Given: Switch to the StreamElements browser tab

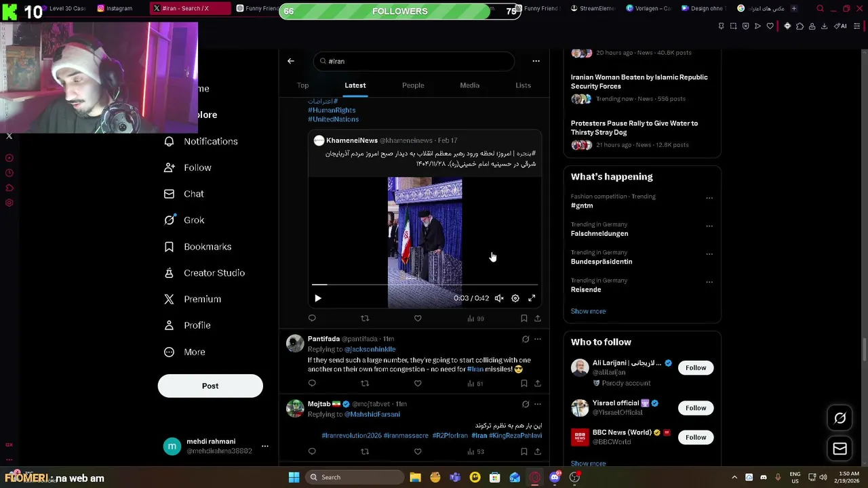Looking at the screenshot, I should point(593,8).
